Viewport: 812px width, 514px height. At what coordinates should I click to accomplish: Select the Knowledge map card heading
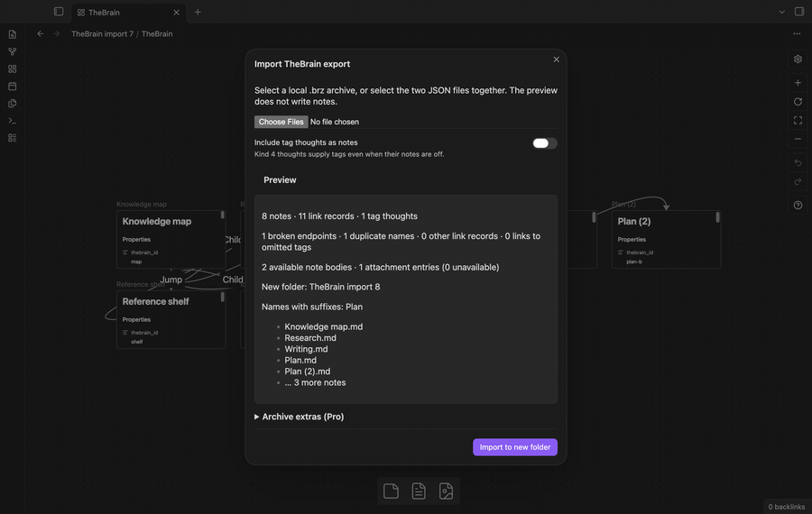pos(156,221)
